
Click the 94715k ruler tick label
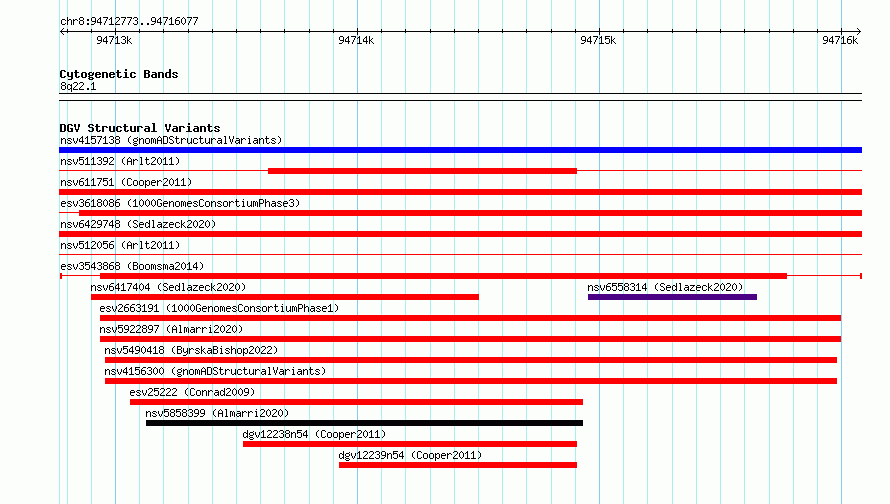click(598, 40)
